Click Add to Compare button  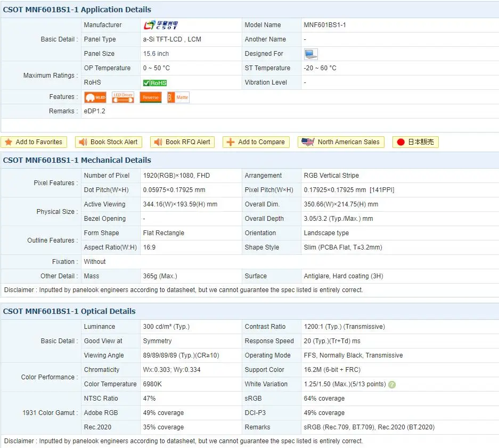pos(256,142)
